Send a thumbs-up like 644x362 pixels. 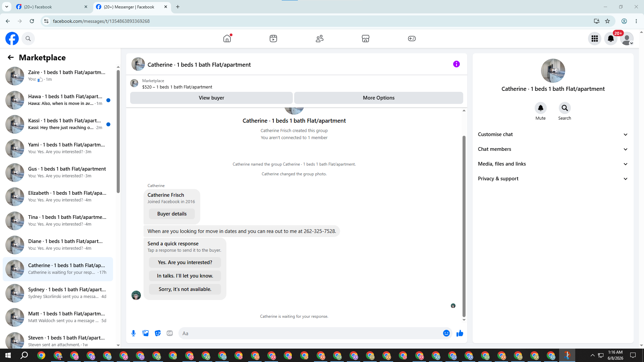[x=460, y=333]
